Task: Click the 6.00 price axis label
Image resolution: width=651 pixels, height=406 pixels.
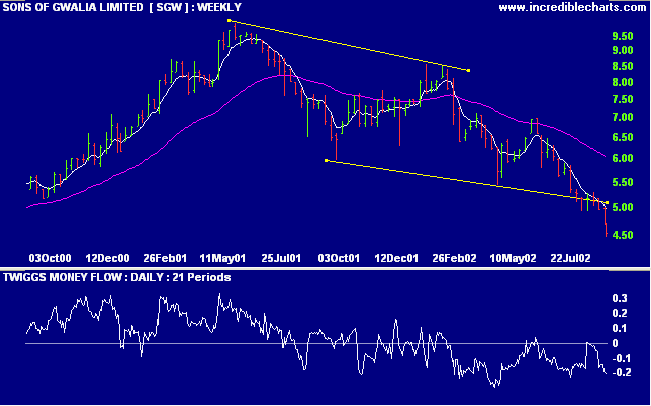Action: [x=623, y=159]
